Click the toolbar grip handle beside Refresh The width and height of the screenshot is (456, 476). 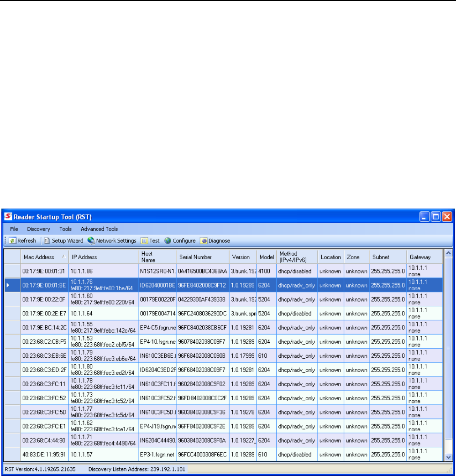(x=5, y=241)
